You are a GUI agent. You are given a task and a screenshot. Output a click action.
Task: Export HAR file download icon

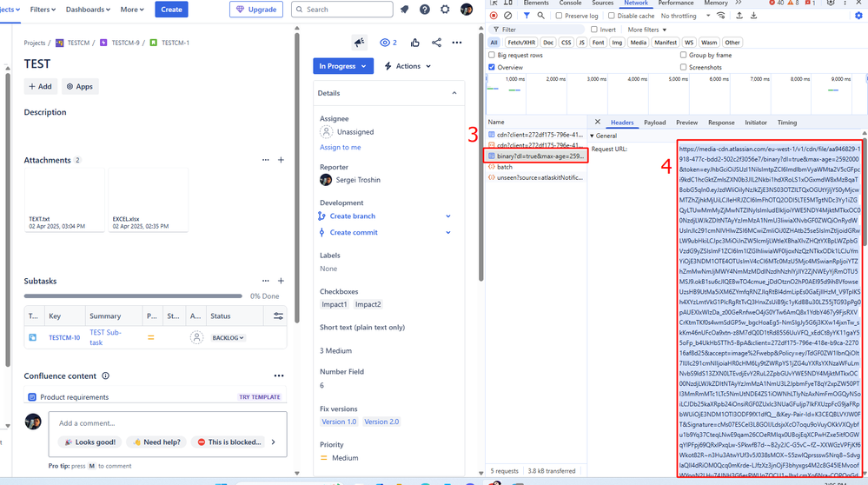click(x=753, y=16)
